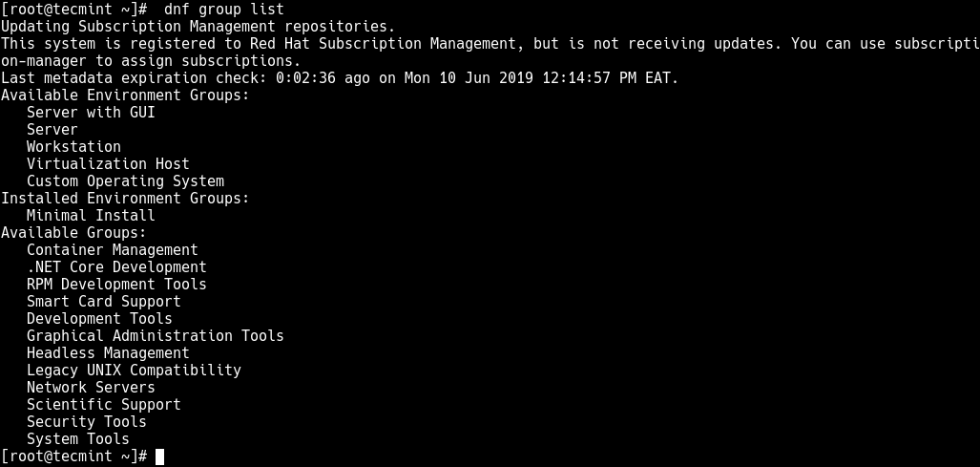Click the "dnf group list" command text
This screenshot has height=467, width=980.
pyautogui.click(x=224, y=9)
